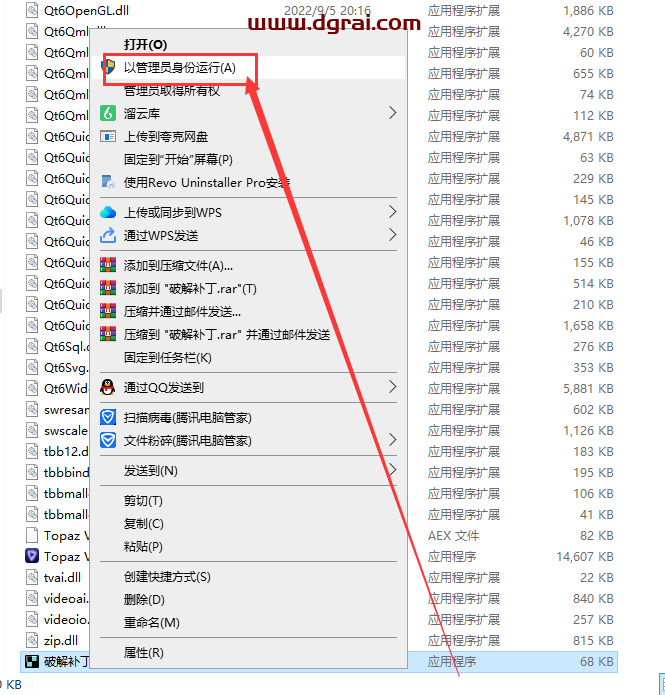Click WinRAR icon beside 压缩并通过邮件发送
The width and height of the screenshot is (665, 695).
[108, 311]
